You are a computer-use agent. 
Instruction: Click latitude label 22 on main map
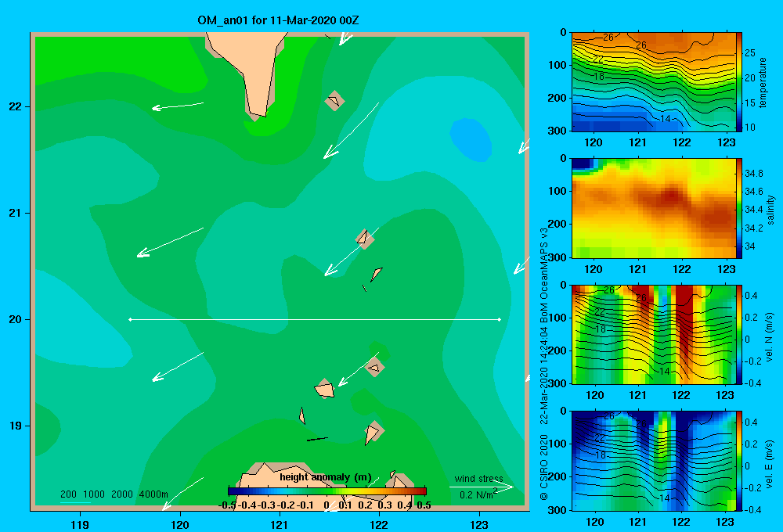pyautogui.click(x=15, y=107)
